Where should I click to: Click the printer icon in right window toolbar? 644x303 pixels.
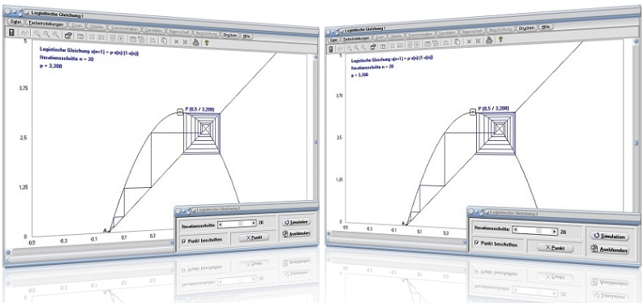coord(489,40)
